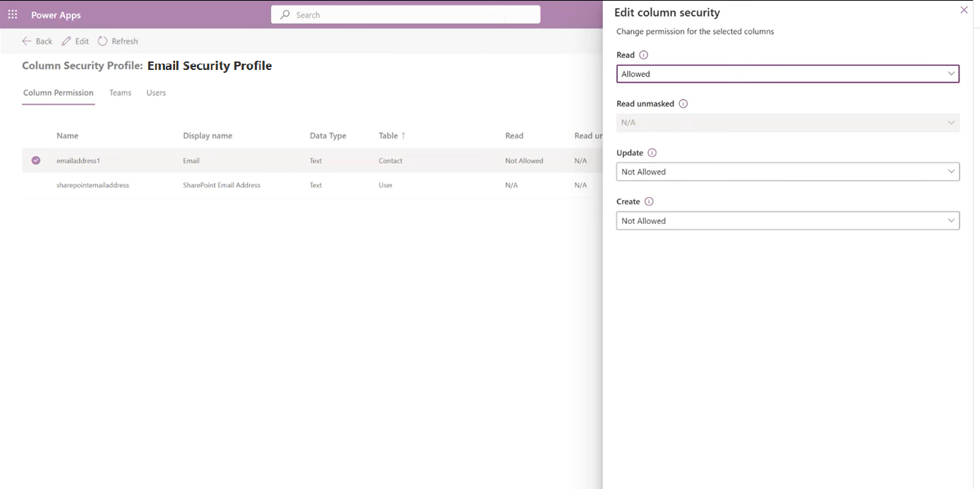980x489 pixels.
Task: Select the Column Permission tab
Action: [x=58, y=93]
